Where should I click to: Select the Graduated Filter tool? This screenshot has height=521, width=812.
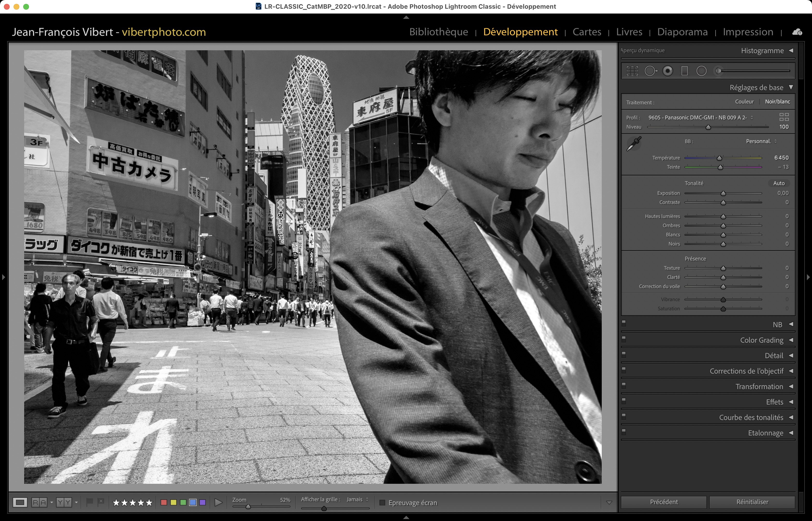click(684, 71)
